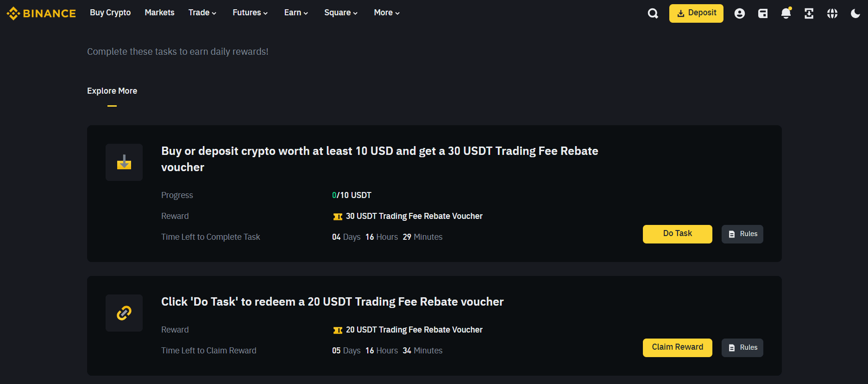
Task: Click the '20 USDT Trading Fee Rebate Voucher' reward text
Action: click(x=414, y=330)
